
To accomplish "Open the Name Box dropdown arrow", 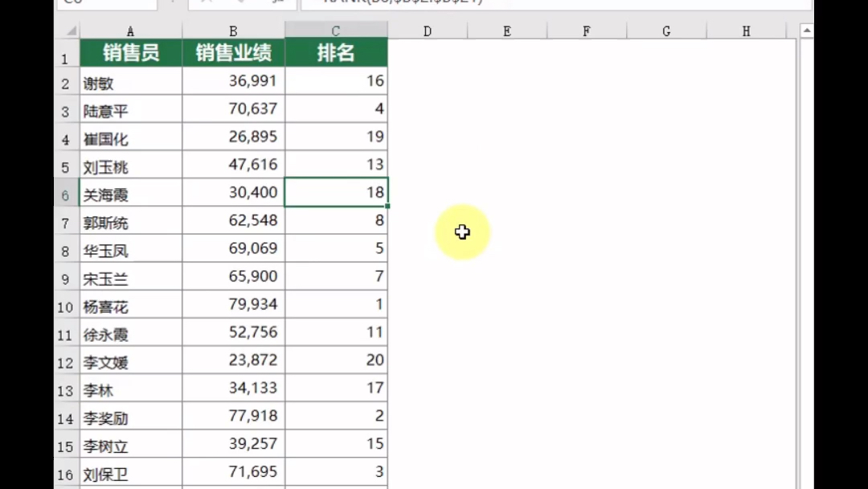I will point(173,3).
